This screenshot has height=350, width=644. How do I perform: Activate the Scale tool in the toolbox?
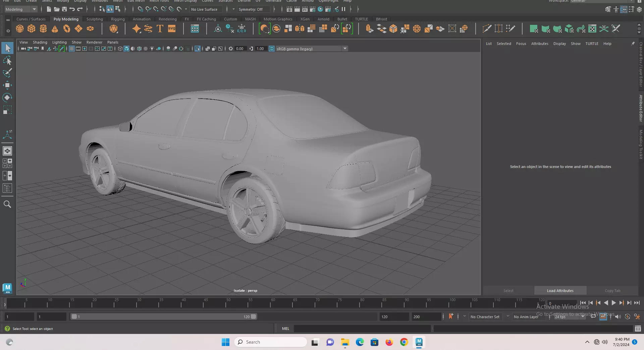click(7, 110)
